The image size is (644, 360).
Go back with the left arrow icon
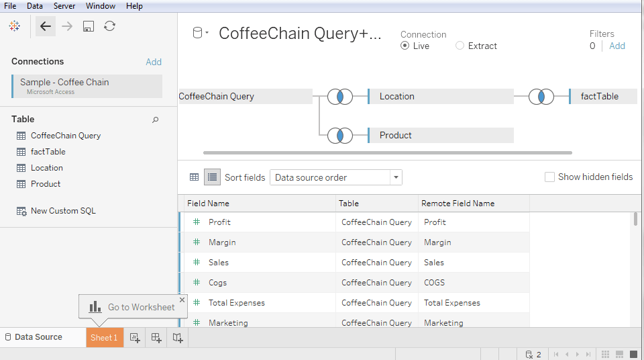tap(45, 26)
